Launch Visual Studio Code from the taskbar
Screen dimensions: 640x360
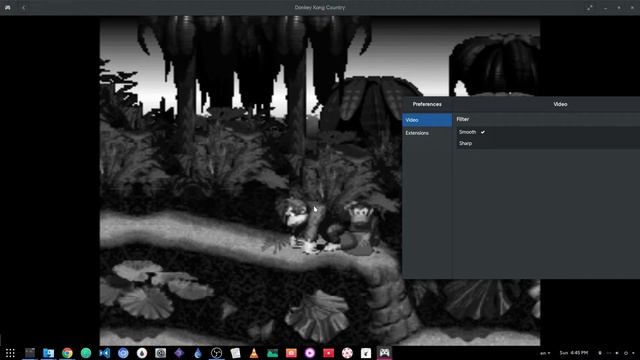pos(104,353)
